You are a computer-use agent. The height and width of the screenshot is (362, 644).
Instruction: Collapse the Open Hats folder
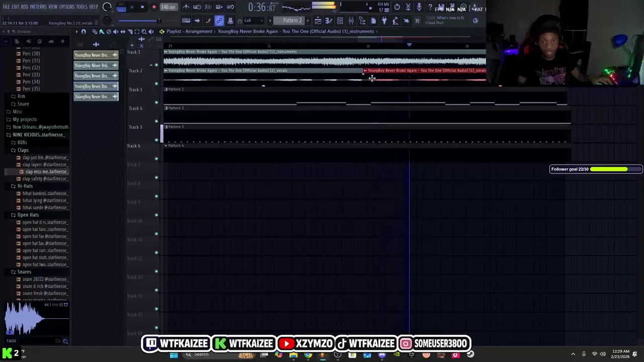coord(28,215)
